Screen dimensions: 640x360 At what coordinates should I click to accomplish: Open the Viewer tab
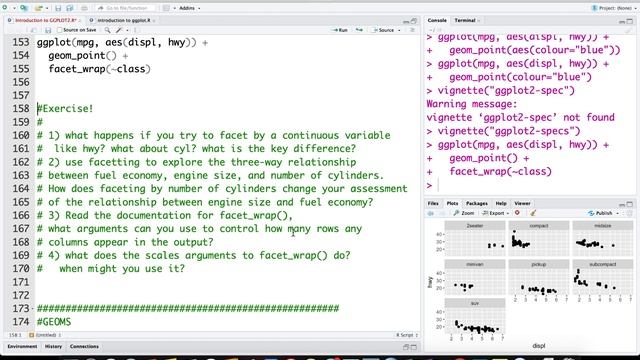522,203
